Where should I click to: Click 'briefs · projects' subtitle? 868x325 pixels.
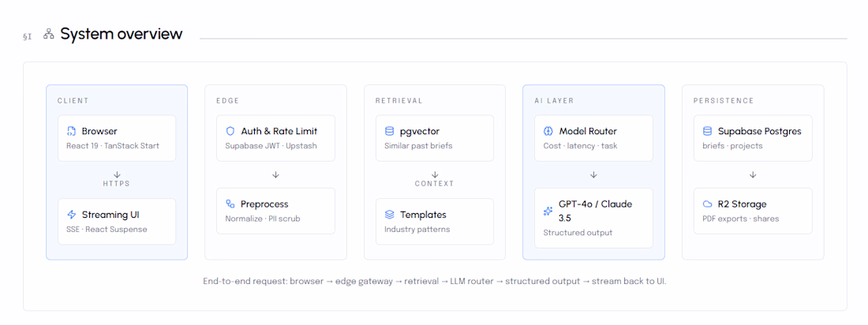point(732,146)
